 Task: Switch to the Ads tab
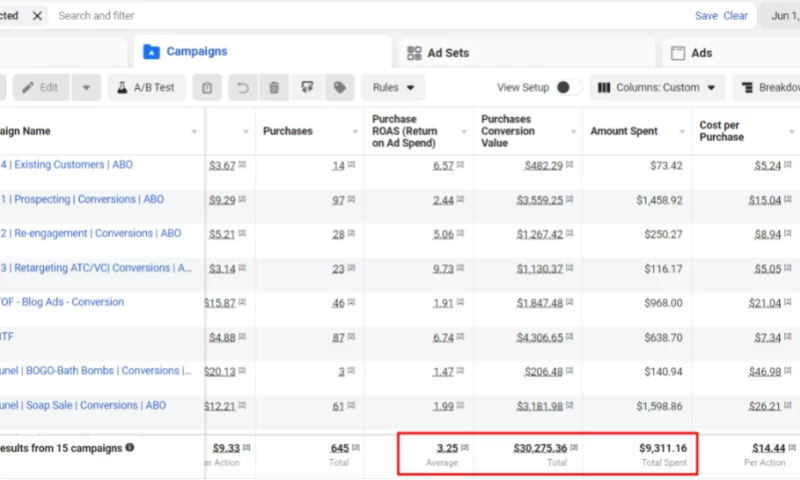701,52
